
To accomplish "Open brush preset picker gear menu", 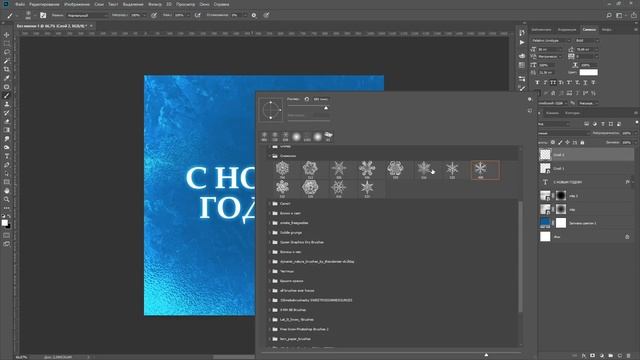I will point(530,99).
